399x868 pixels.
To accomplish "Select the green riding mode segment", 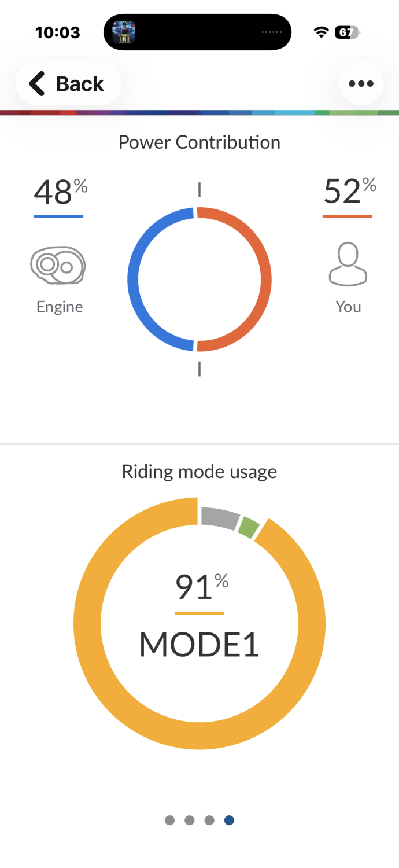I will (x=249, y=528).
